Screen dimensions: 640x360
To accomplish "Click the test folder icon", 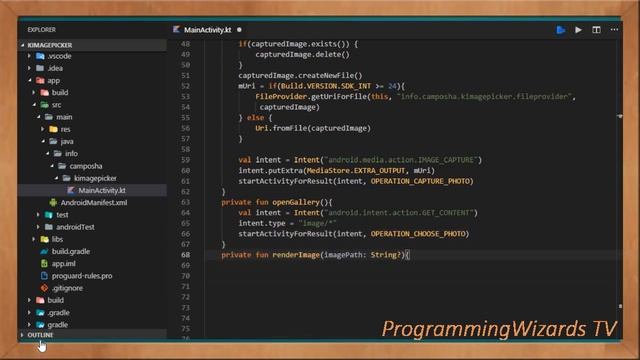I will 49,215.
